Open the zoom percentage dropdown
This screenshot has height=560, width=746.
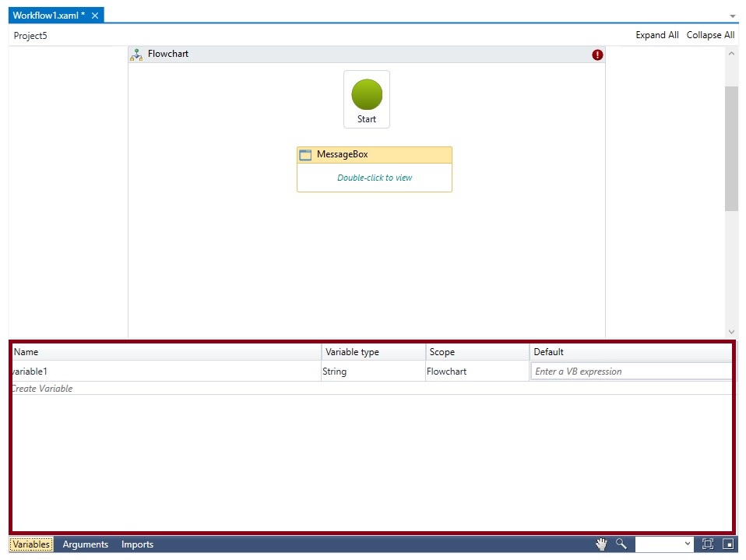click(687, 544)
